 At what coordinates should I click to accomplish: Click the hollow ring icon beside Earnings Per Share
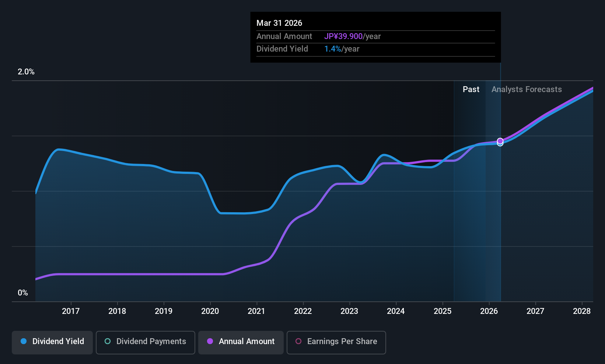point(298,342)
